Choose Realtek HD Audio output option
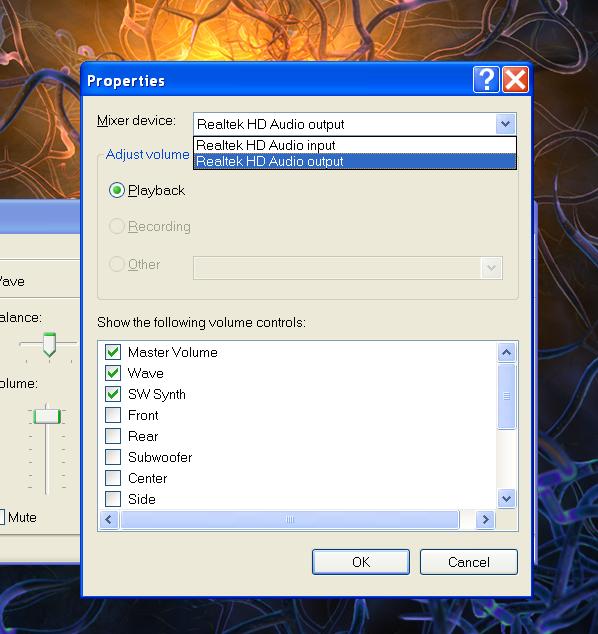 pyautogui.click(x=355, y=161)
